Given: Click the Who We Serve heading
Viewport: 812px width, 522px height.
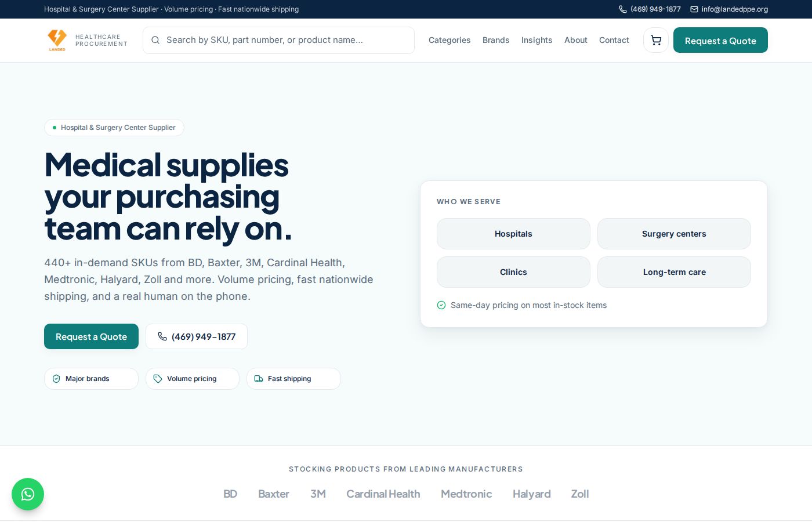Looking at the screenshot, I should 469,202.
